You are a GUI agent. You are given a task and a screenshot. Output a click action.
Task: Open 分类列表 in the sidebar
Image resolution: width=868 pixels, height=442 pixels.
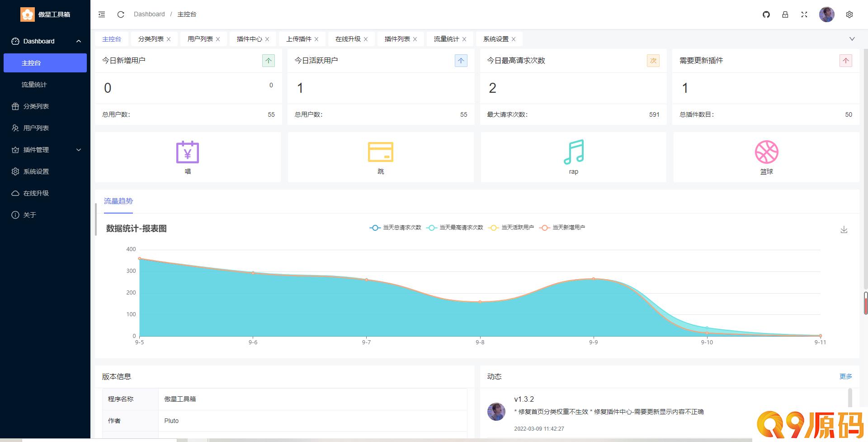(45, 106)
